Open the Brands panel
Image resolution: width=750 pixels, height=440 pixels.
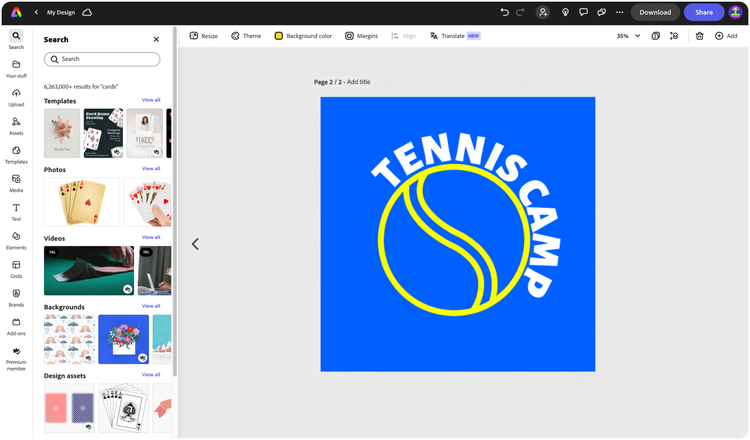click(x=16, y=298)
